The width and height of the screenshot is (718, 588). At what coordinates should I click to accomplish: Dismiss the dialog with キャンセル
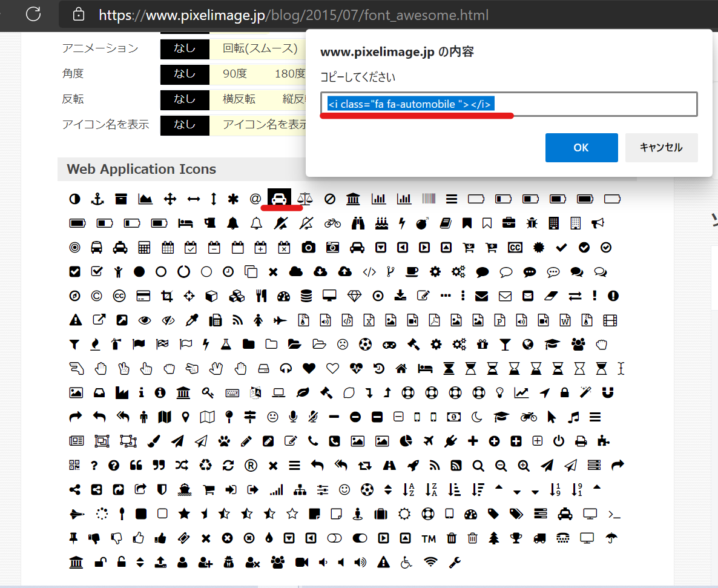(x=661, y=148)
